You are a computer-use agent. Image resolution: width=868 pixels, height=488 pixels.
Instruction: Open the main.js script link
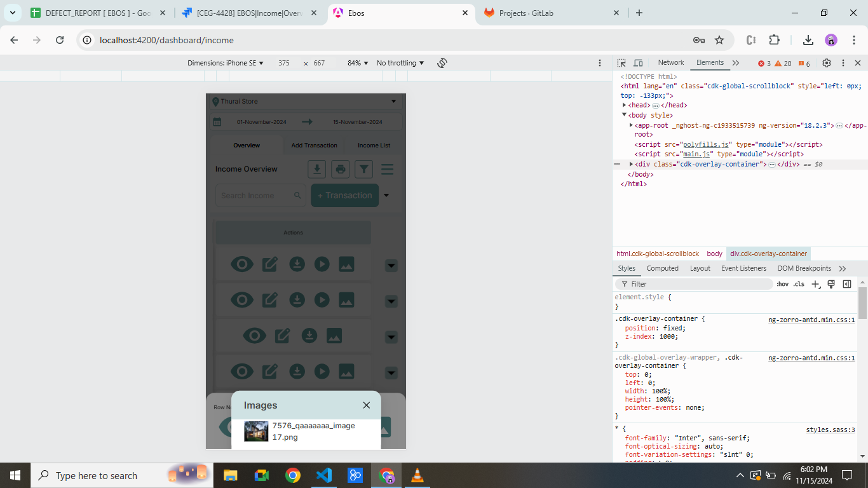(x=696, y=154)
